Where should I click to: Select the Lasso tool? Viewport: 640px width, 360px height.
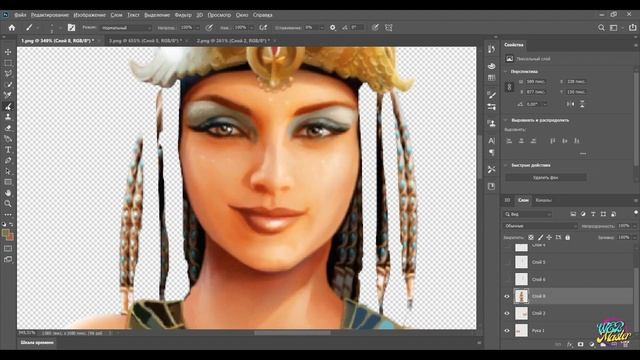tap(8, 74)
